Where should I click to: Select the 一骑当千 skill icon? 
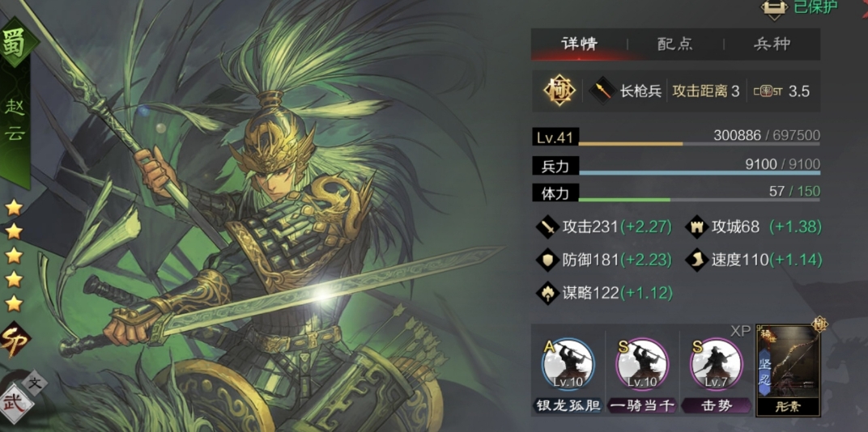point(642,366)
